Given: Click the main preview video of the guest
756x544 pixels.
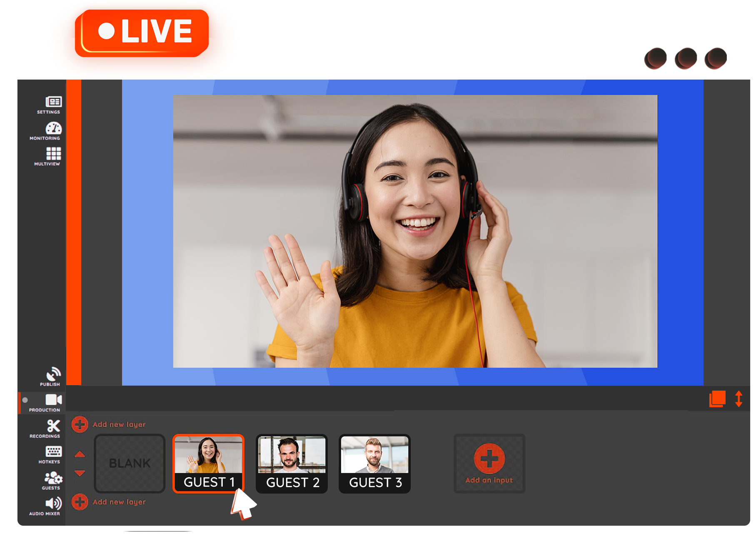Looking at the screenshot, I should coord(415,231).
